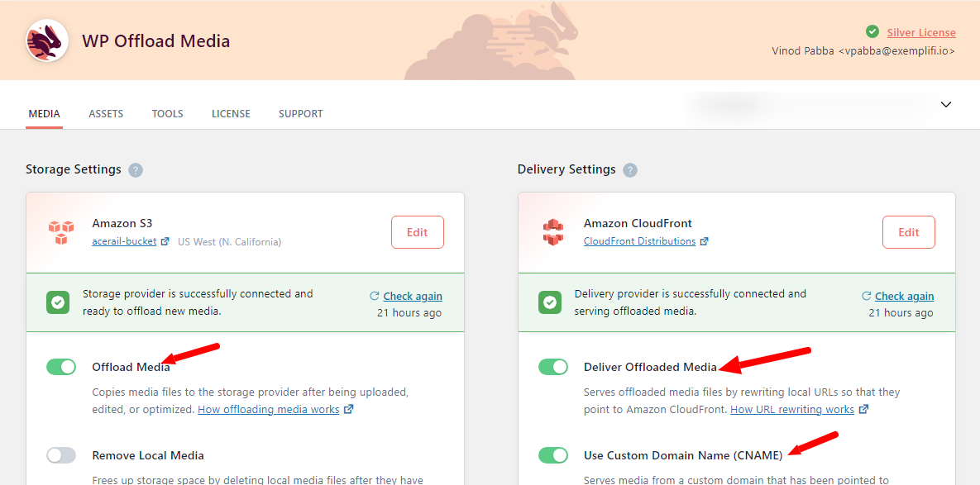Viewport: 980px width, 485px height.
Task: Click the Remove Local Media label
Action: (x=148, y=455)
